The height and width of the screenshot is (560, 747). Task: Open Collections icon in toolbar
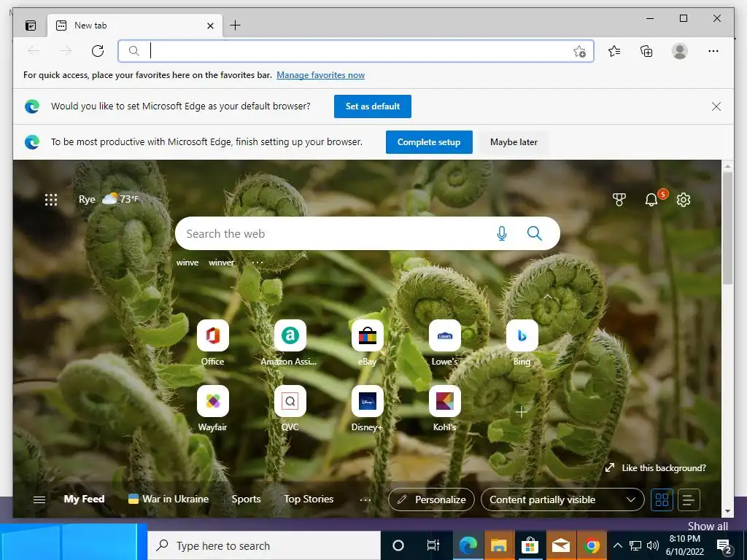click(646, 51)
